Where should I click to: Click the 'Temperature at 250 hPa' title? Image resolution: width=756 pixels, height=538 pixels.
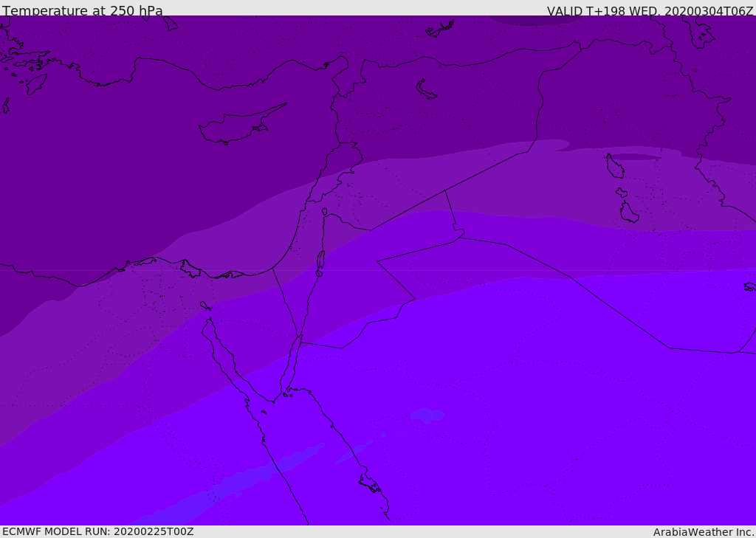pyautogui.click(x=83, y=10)
